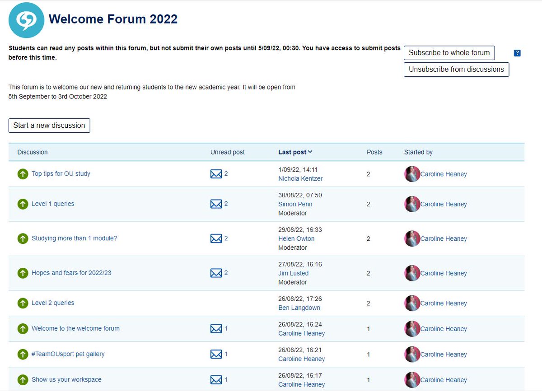Click Unsubscribe from discussions button
The height and width of the screenshot is (392, 542).
coord(456,70)
